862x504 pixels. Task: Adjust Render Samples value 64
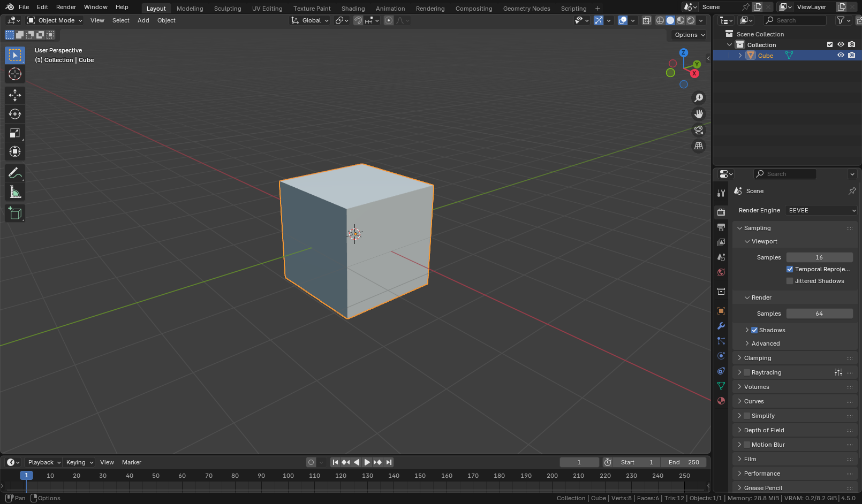coord(819,314)
